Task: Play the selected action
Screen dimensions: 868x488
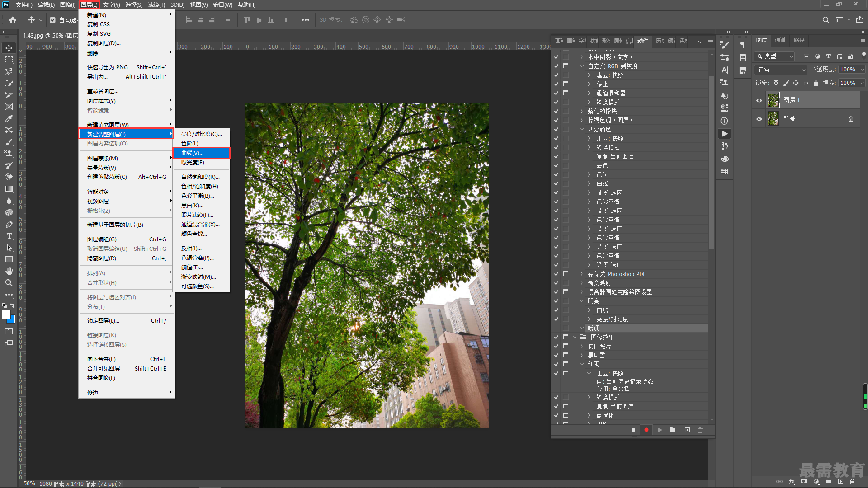Action: point(660,430)
